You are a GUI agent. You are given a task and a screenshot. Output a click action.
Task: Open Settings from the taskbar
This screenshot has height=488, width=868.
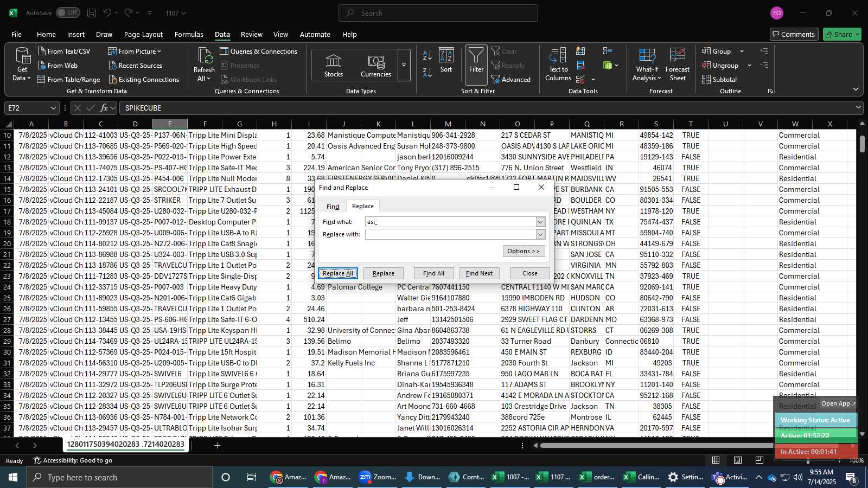686,477
